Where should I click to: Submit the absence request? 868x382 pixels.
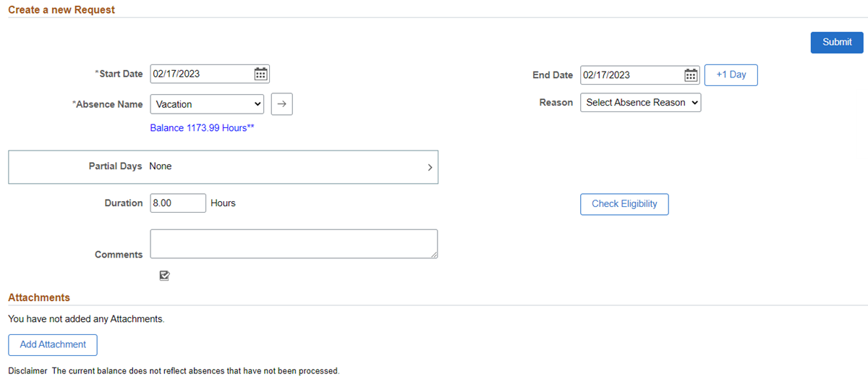pyautogui.click(x=837, y=43)
